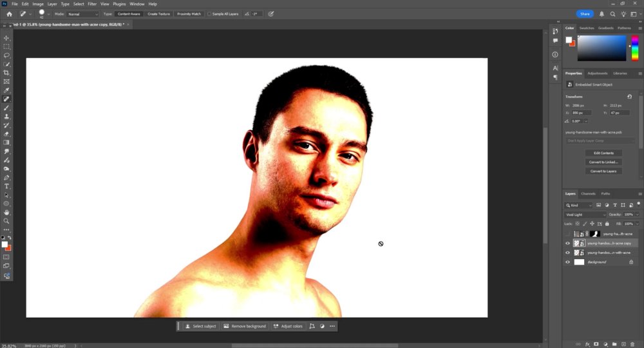This screenshot has height=348, width=644.
Task: Toggle lock transparent pixels
Action: tap(577, 224)
